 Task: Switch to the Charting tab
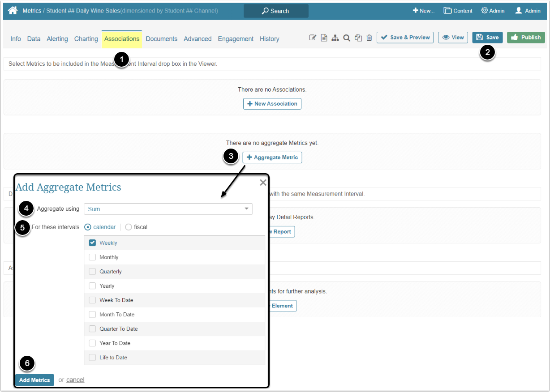(86, 39)
